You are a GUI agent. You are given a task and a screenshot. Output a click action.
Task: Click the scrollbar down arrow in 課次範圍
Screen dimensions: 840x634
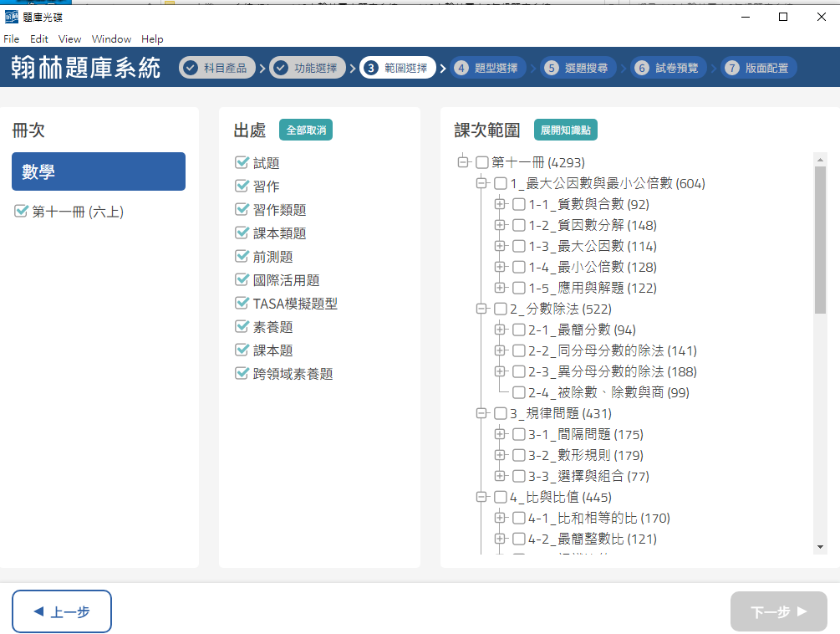coord(820,546)
